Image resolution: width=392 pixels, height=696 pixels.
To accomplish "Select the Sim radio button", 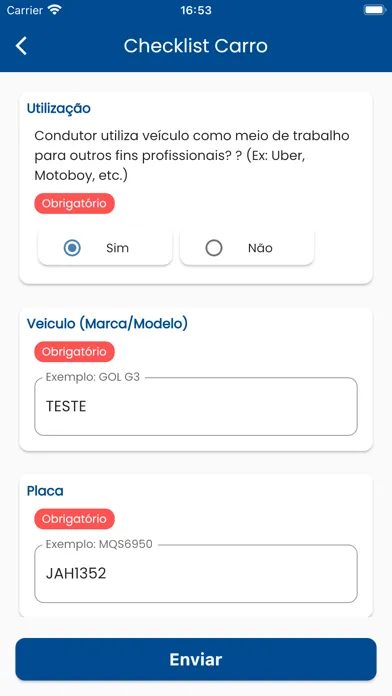I will click(72, 248).
